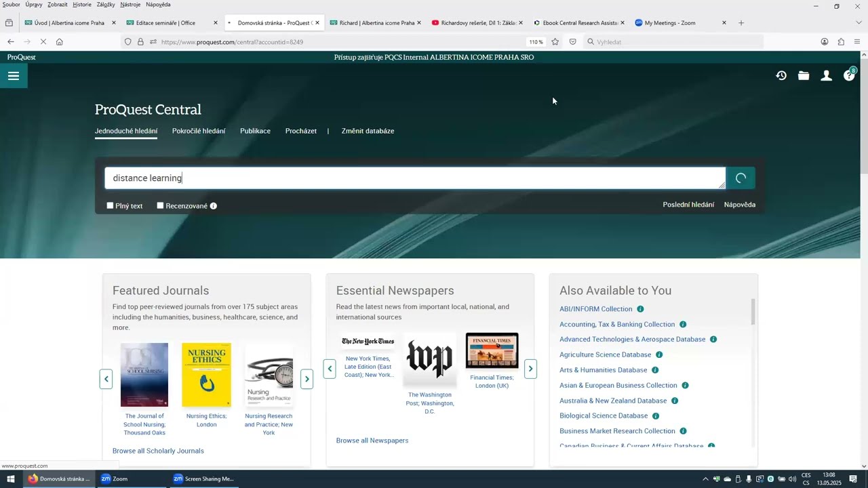Open user account profile icon
Screen dimensions: 868x488
[x=826, y=76]
